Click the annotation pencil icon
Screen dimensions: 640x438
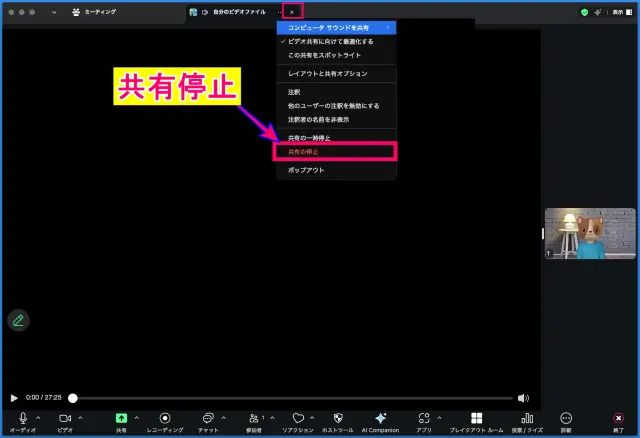18,320
